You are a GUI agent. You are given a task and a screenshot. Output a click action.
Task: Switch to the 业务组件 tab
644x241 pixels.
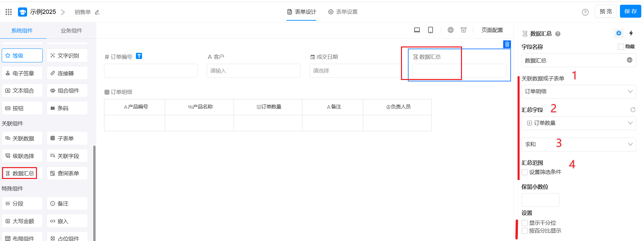point(71,31)
